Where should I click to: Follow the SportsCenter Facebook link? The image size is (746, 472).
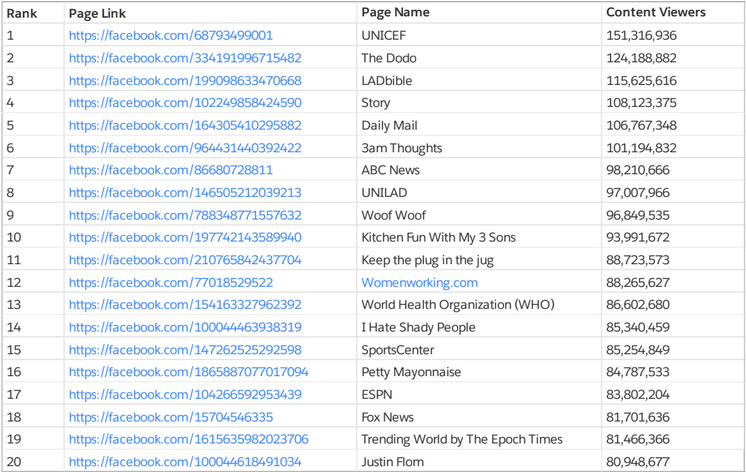click(x=184, y=349)
